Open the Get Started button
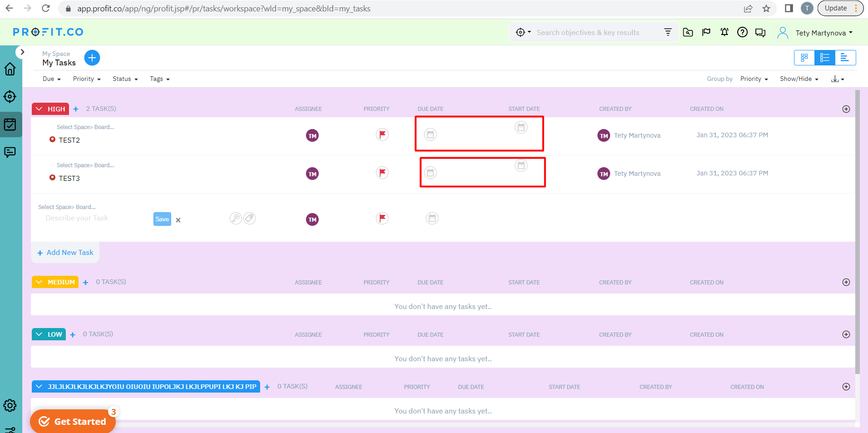Viewport: 868px width, 433px height. pos(73,422)
